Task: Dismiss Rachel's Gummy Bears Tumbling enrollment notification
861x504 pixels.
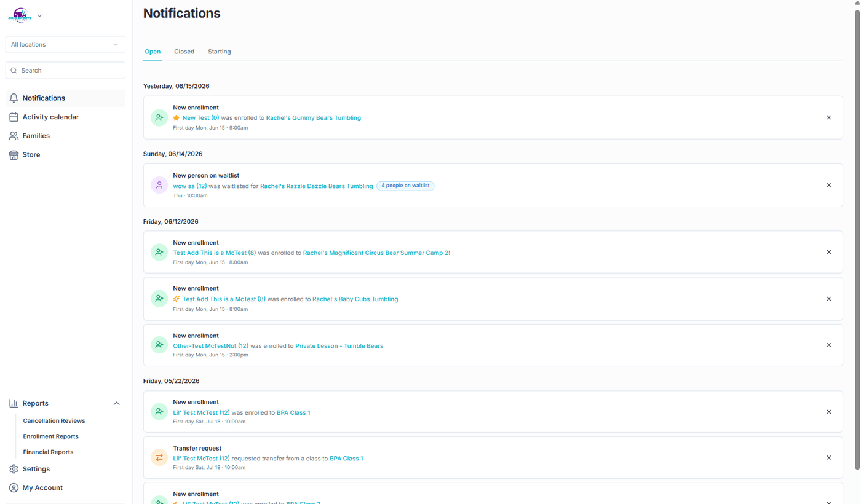Action: [828, 117]
